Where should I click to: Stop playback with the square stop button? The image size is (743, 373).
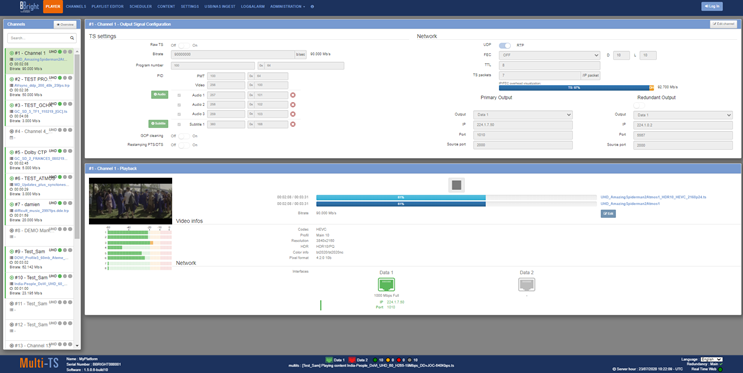pyautogui.click(x=456, y=185)
